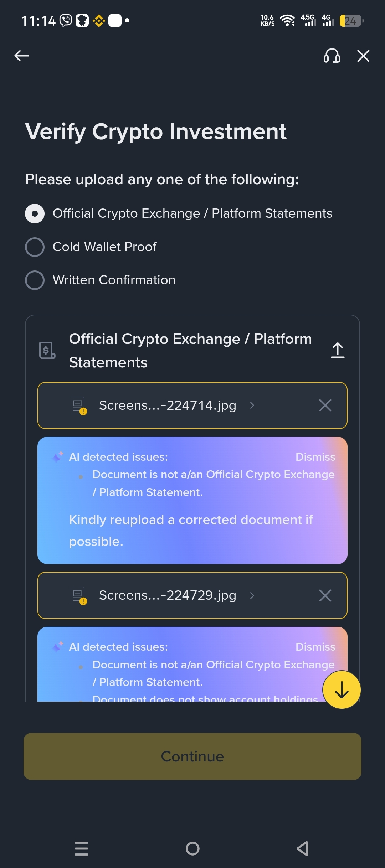This screenshot has height=868, width=385.
Task: Tap the upload document arrow icon
Action: pos(338,350)
